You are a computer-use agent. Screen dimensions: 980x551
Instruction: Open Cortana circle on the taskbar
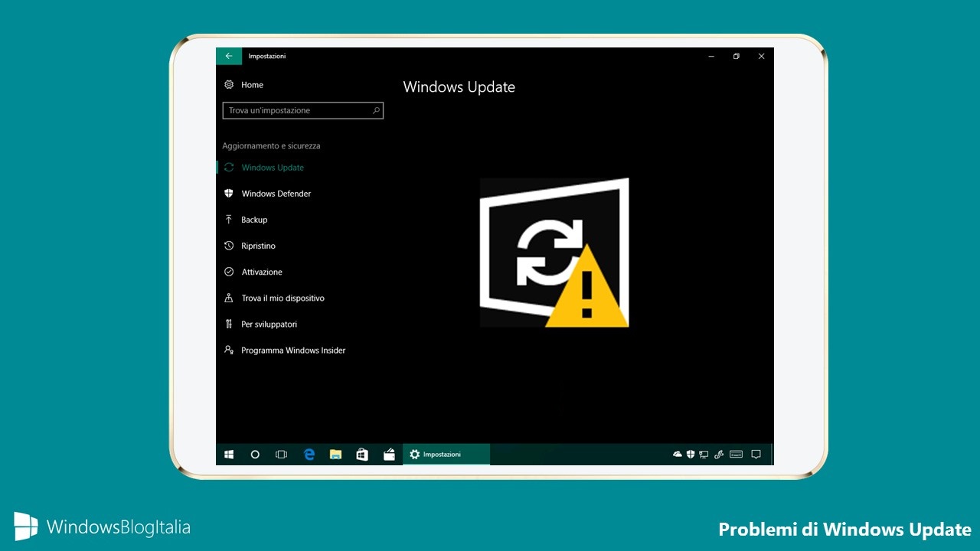coord(255,455)
